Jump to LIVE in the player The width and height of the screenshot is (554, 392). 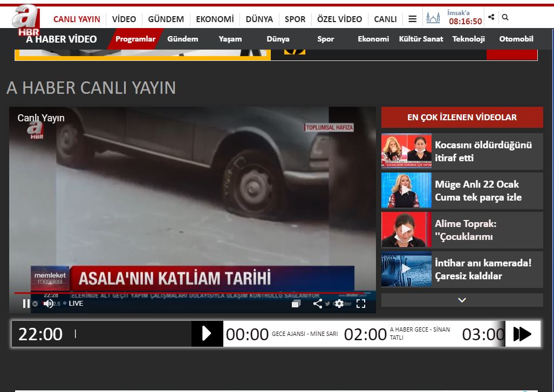(76, 304)
